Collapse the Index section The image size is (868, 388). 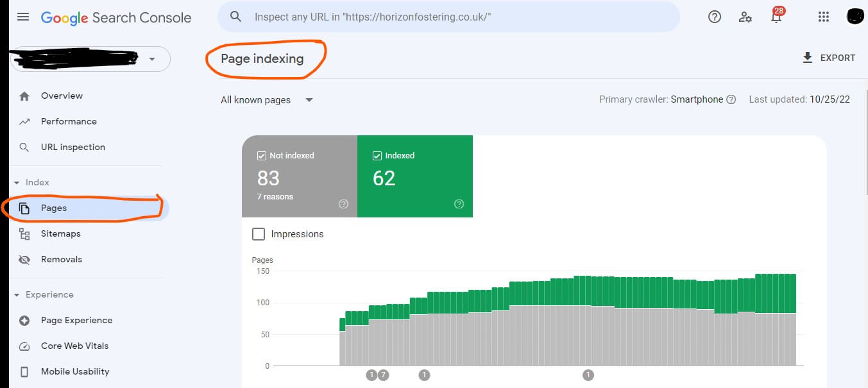point(17,183)
